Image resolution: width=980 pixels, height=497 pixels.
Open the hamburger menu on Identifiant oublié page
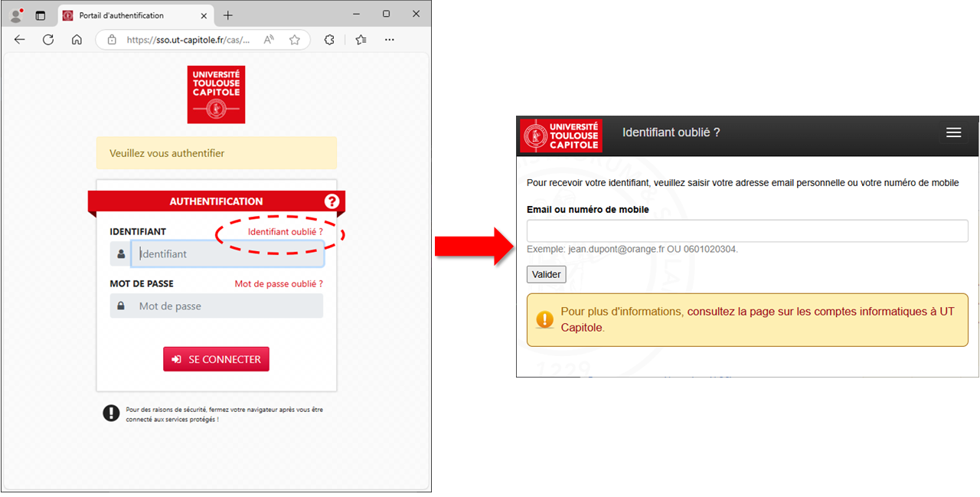click(x=953, y=132)
